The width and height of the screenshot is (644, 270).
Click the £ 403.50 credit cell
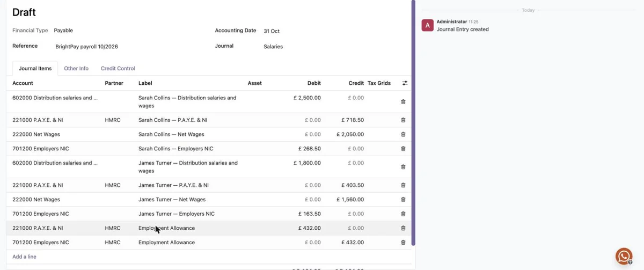tap(353, 185)
